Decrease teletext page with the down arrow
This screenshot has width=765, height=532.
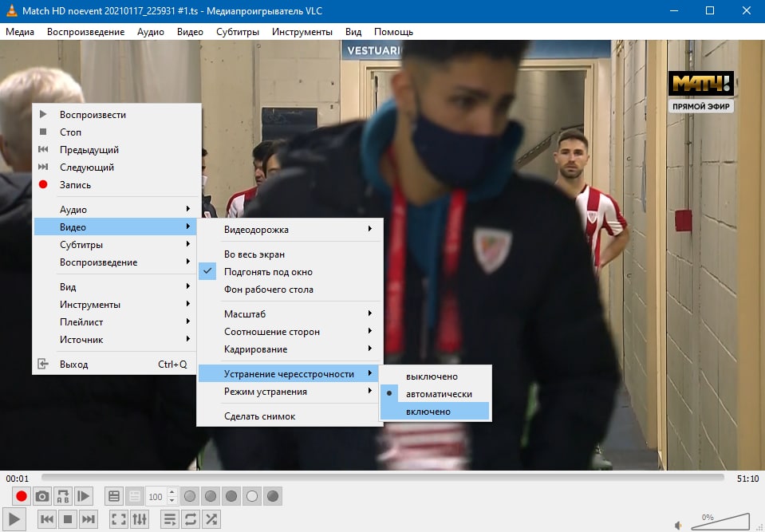pos(172,501)
